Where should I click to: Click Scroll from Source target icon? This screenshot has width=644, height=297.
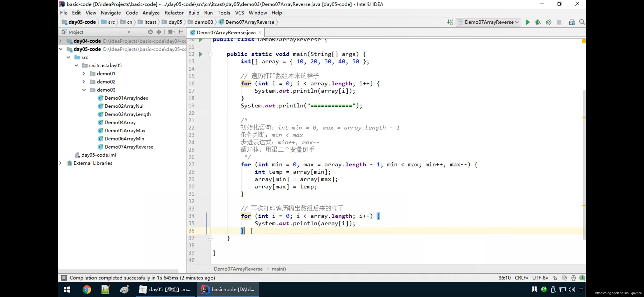coord(150,32)
